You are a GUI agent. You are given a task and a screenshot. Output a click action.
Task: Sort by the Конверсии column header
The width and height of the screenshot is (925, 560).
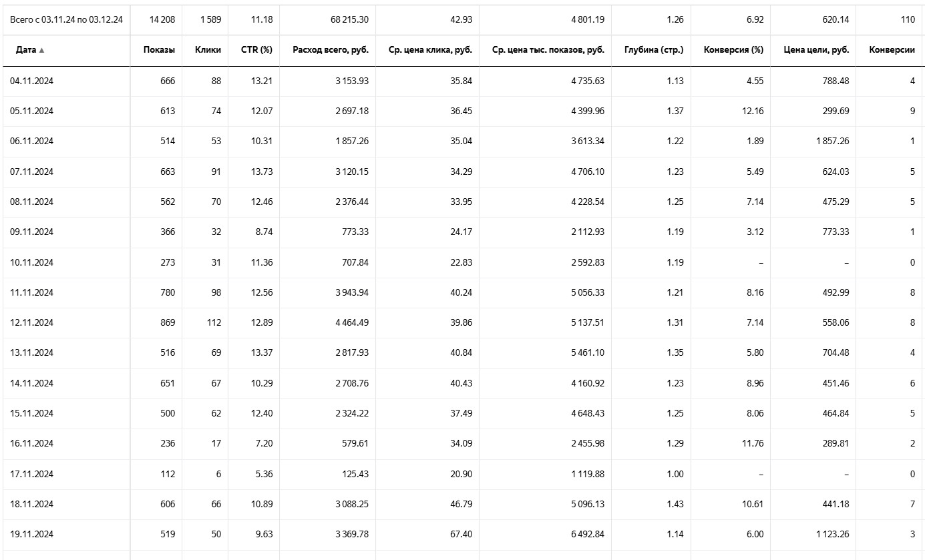892,50
